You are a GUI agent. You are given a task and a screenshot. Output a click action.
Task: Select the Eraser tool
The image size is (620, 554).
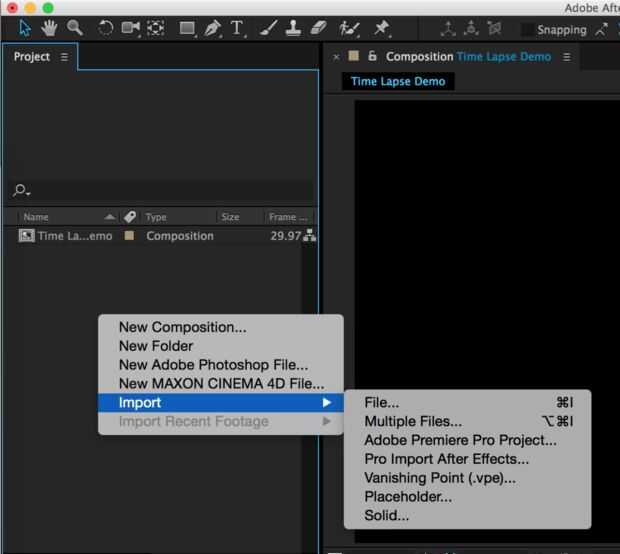coord(319,28)
